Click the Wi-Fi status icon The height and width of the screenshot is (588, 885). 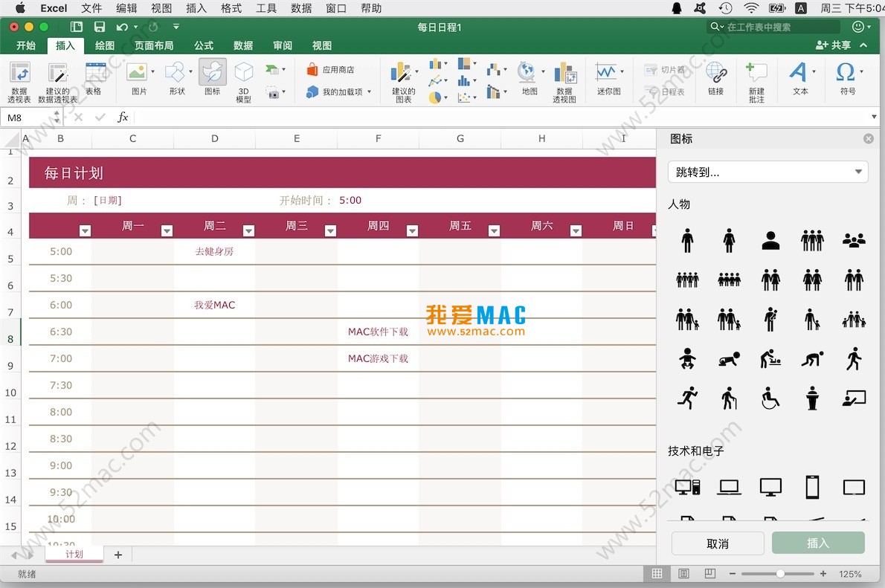click(750, 8)
